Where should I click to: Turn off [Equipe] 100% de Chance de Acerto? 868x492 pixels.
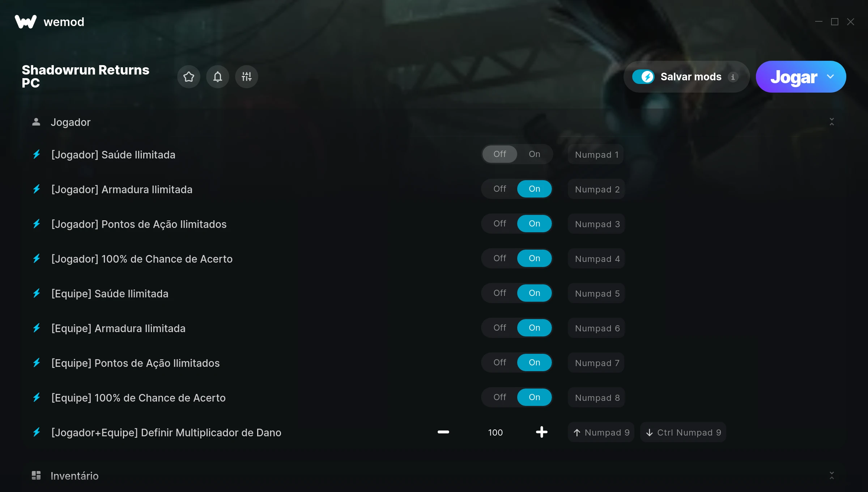point(500,397)
